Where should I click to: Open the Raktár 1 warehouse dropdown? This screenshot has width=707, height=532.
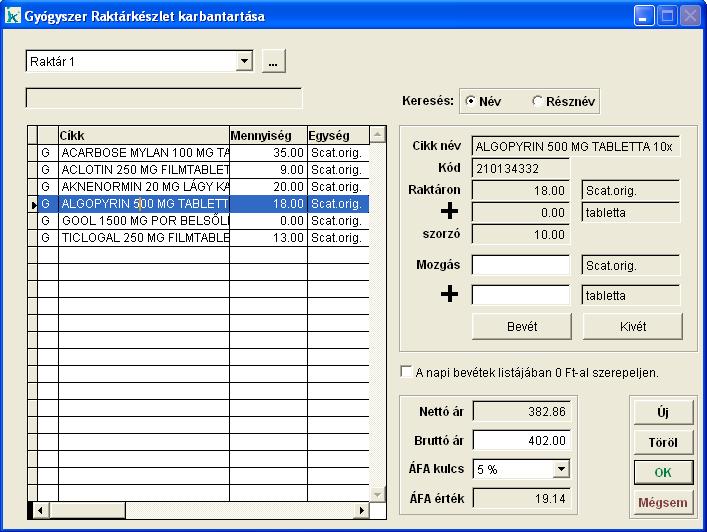[244, 62]
